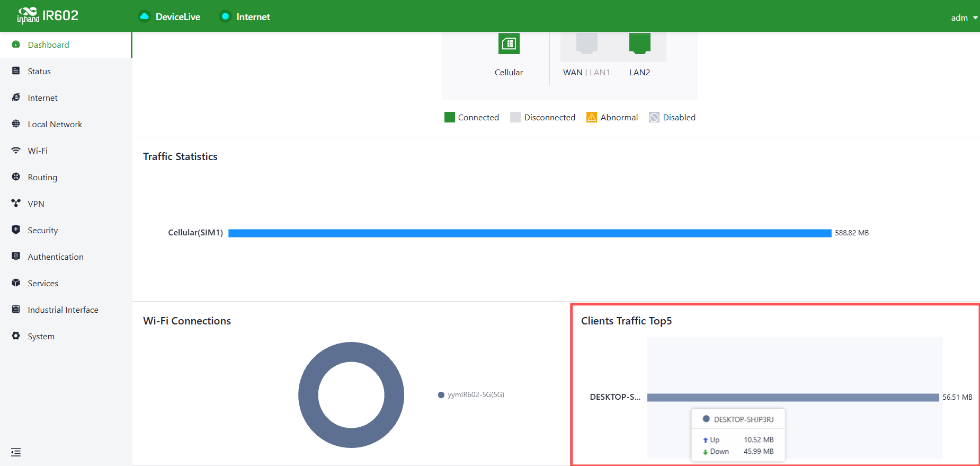Select the Industrial Interface menu item
980x466 pixels.
(66, 310)
